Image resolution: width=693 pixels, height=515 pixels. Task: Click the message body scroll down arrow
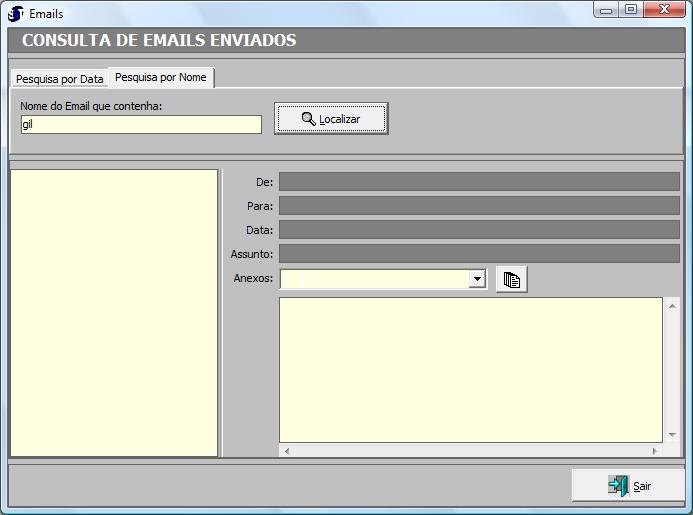click(672, 435)
